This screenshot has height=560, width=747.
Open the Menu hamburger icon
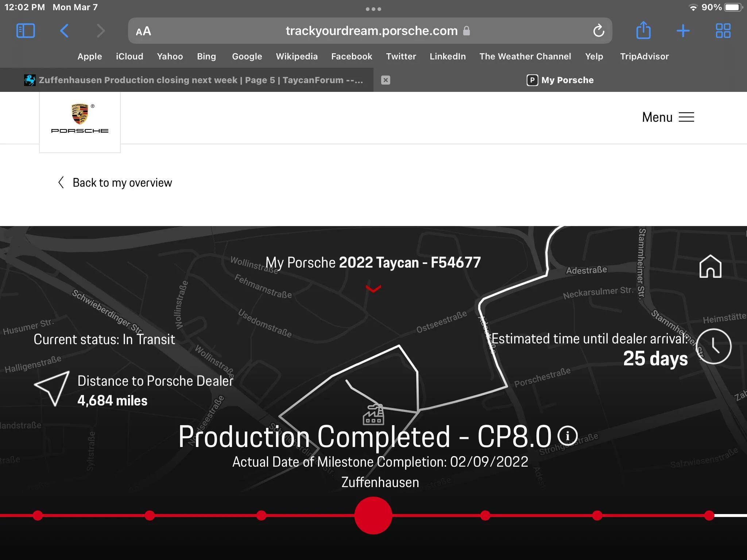pos(686,117)
